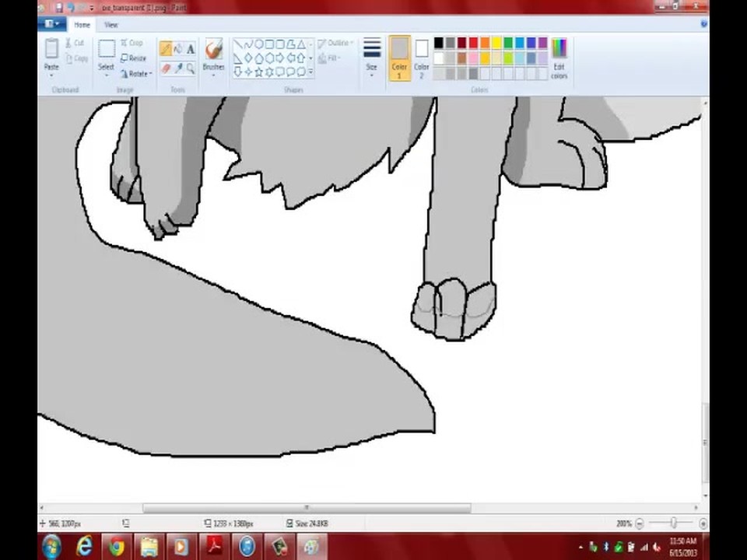Open Google Chrome from the taskbar
747x560 pixels.
pyautogui.click(x=116, y=547)
